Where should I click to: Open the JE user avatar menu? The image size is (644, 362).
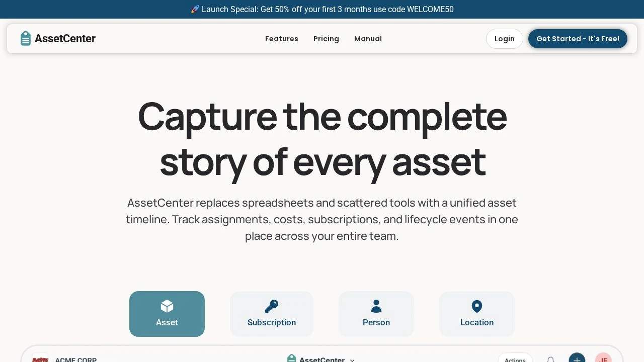603,360
